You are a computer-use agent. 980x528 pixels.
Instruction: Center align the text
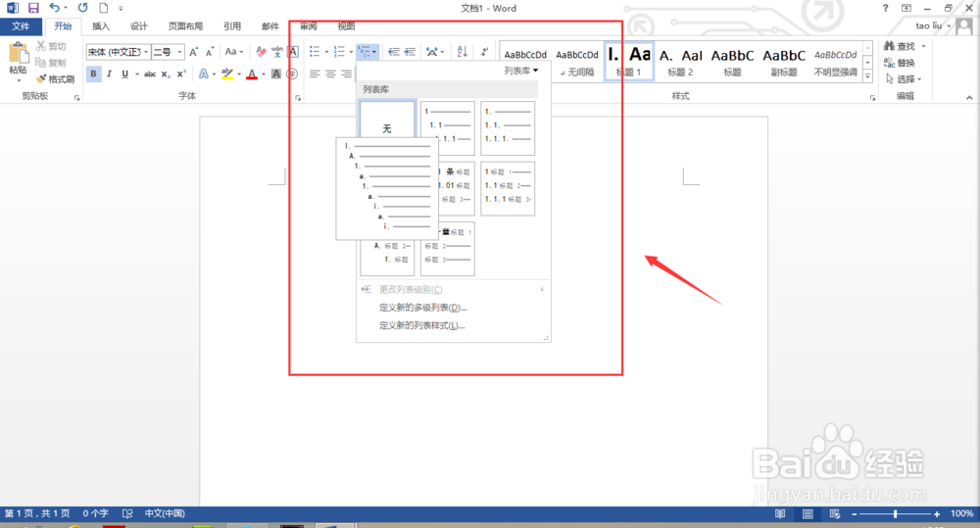(330, 73)
